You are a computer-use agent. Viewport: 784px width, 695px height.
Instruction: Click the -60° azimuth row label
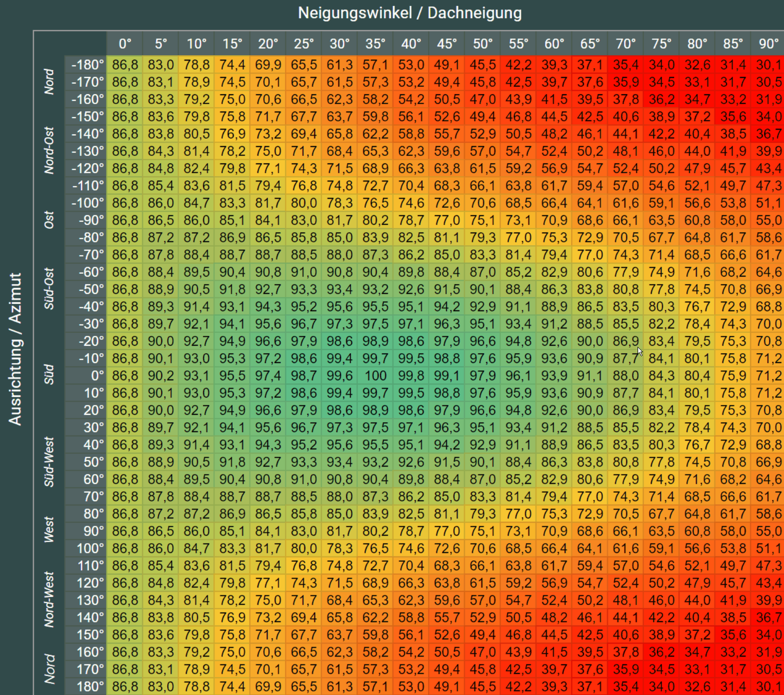[x=86, y=272]
